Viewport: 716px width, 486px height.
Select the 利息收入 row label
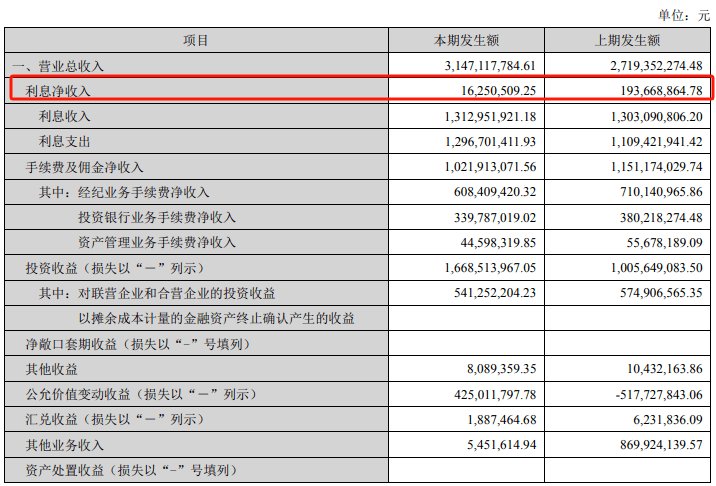point(64,116)
